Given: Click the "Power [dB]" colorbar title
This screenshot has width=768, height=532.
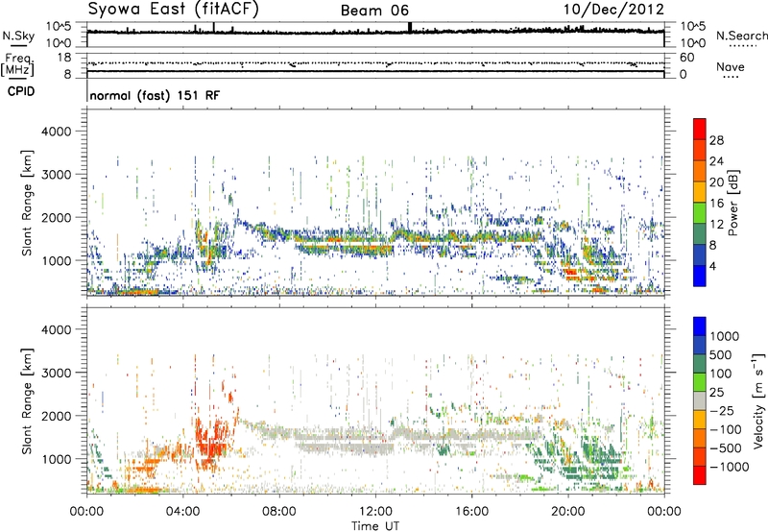Looking at the screenshot, I should point(733,203).
